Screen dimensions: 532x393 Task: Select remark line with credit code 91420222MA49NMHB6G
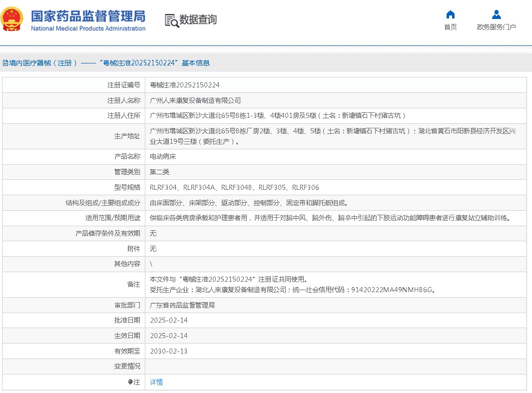(293, 290)
